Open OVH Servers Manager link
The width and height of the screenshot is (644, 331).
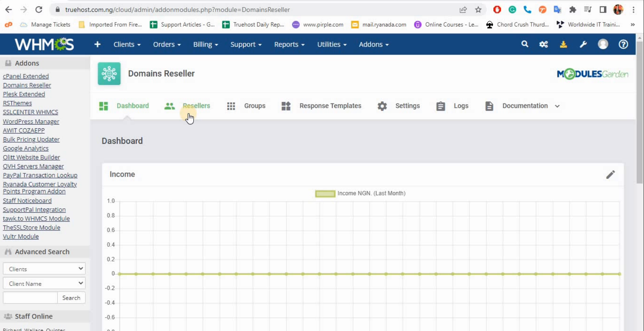[x=33, y=166]
